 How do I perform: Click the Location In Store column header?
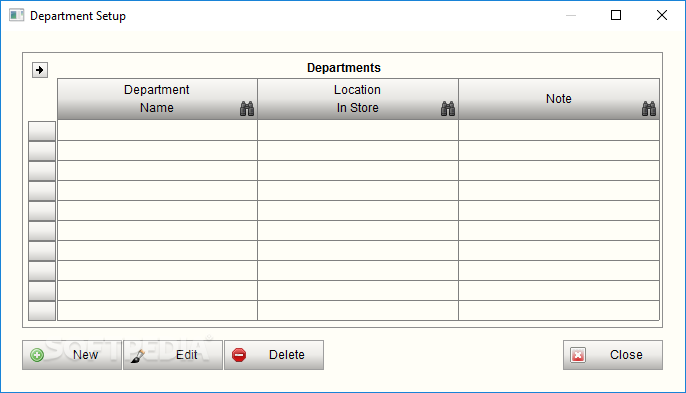pos(358,99)
